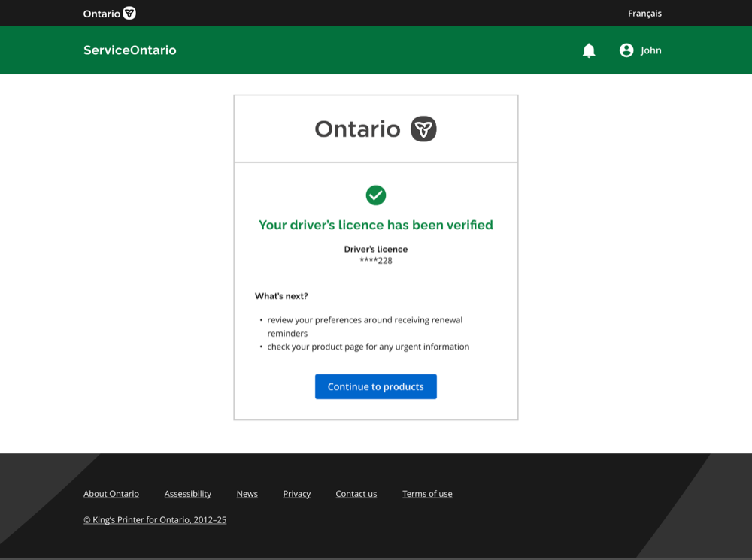Open Assessibility footer link
The image size is (752, 560).
(187, 494)
